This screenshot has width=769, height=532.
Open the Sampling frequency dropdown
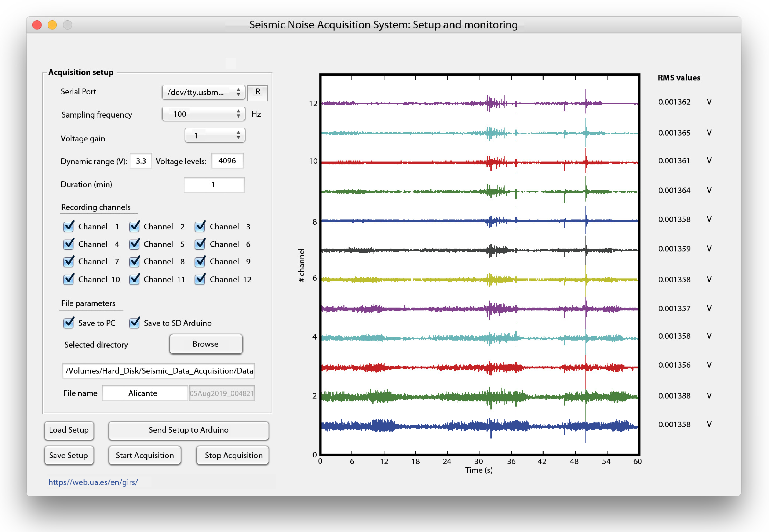click(x=203, y=114)
